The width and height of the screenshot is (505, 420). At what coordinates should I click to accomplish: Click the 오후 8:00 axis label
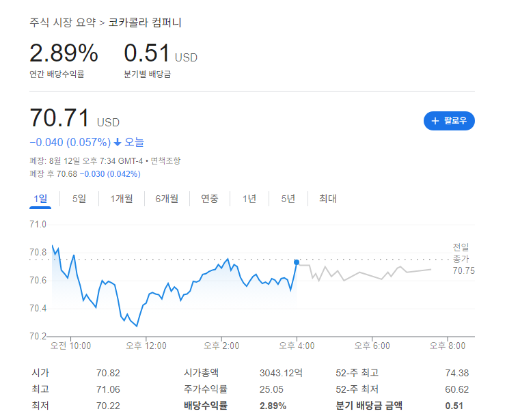tap(448, 346)
